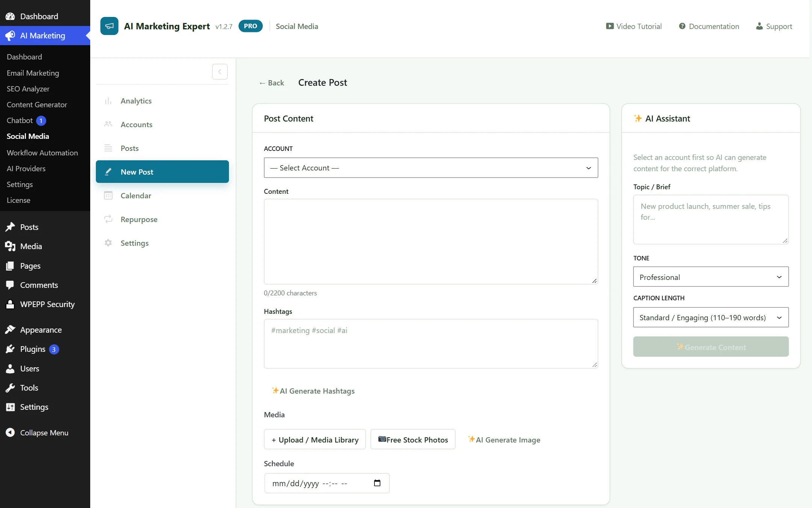Click the Documentation question mark icon
Screen dimensions: 812x508
[682, 26]
